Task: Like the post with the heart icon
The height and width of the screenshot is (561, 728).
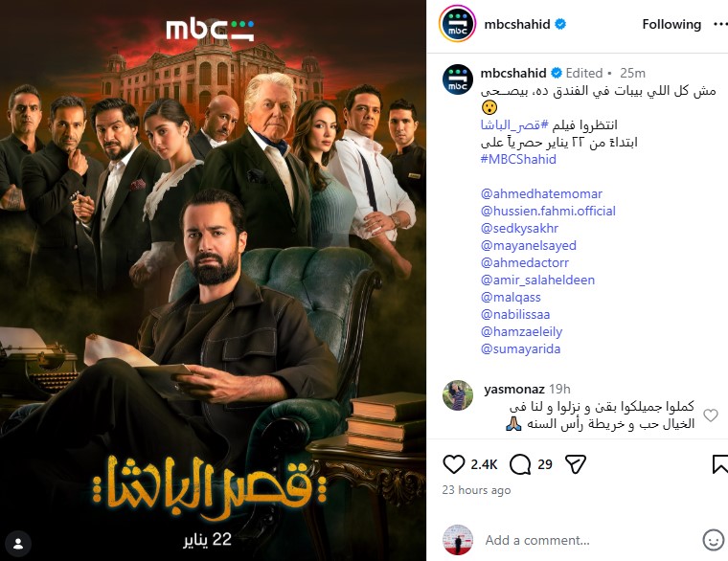Action: pos(454,464)
